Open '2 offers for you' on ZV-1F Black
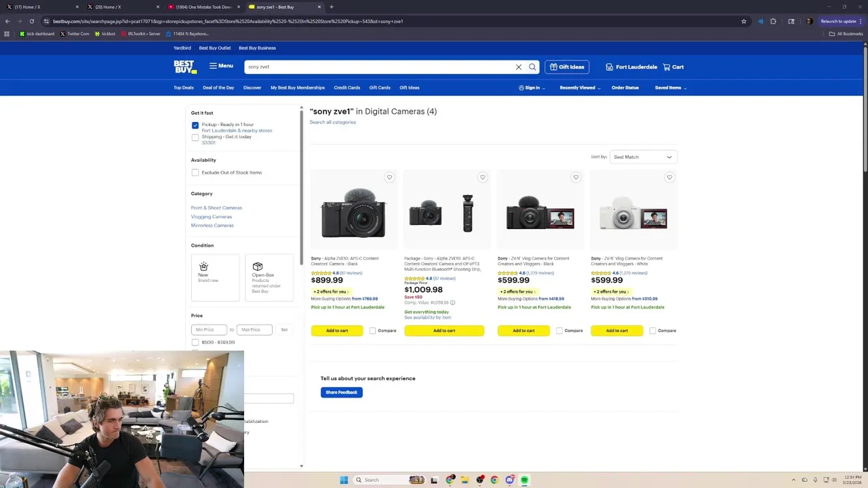The image size is (868, 488). (x=518, y=291)
